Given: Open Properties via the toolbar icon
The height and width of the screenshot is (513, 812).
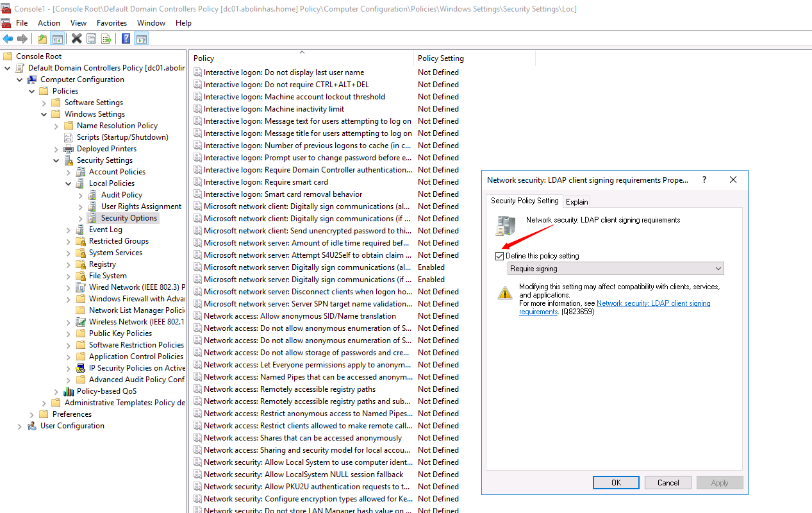Looking at the screenshot, I should [92, 38].
